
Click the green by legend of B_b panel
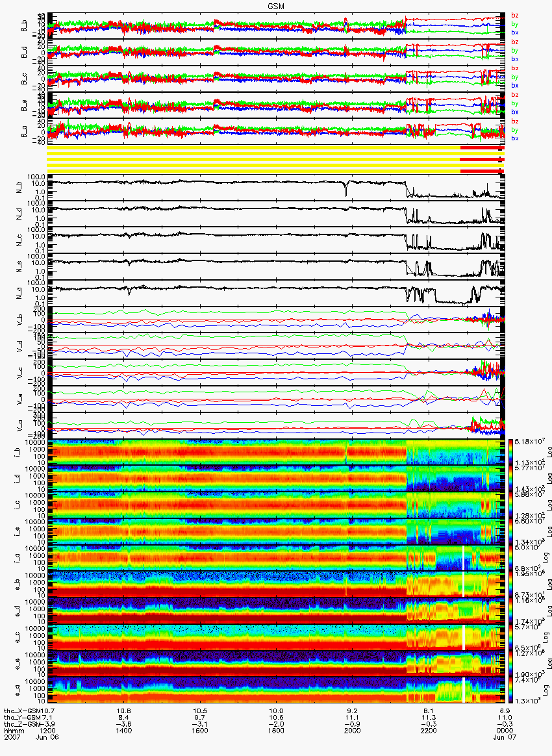(515, 23)
